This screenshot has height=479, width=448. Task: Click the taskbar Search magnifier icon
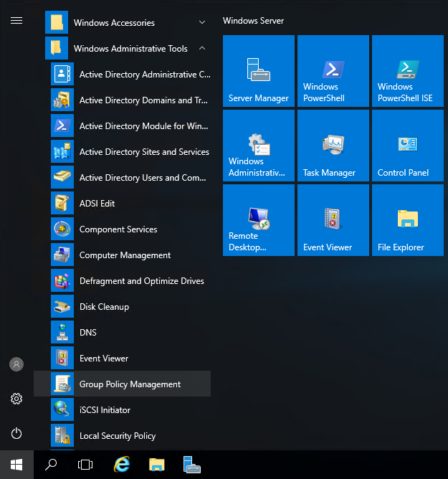[x=51, y=465]
